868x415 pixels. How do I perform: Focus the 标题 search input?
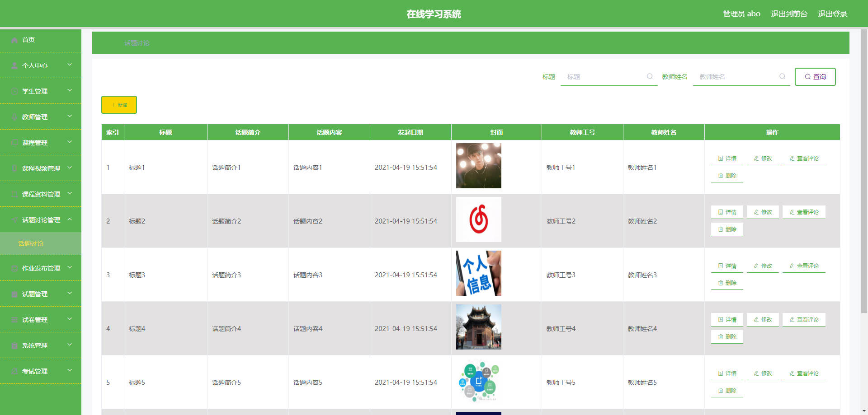point(609,77)
